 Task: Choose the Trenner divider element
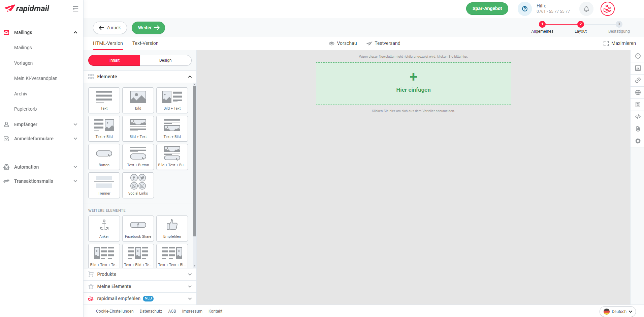(x=104, y=185)
